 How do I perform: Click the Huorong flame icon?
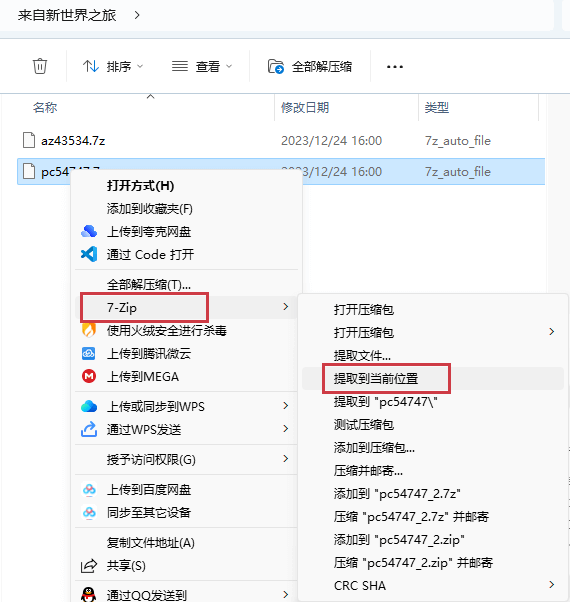click(x=89, y=330)
